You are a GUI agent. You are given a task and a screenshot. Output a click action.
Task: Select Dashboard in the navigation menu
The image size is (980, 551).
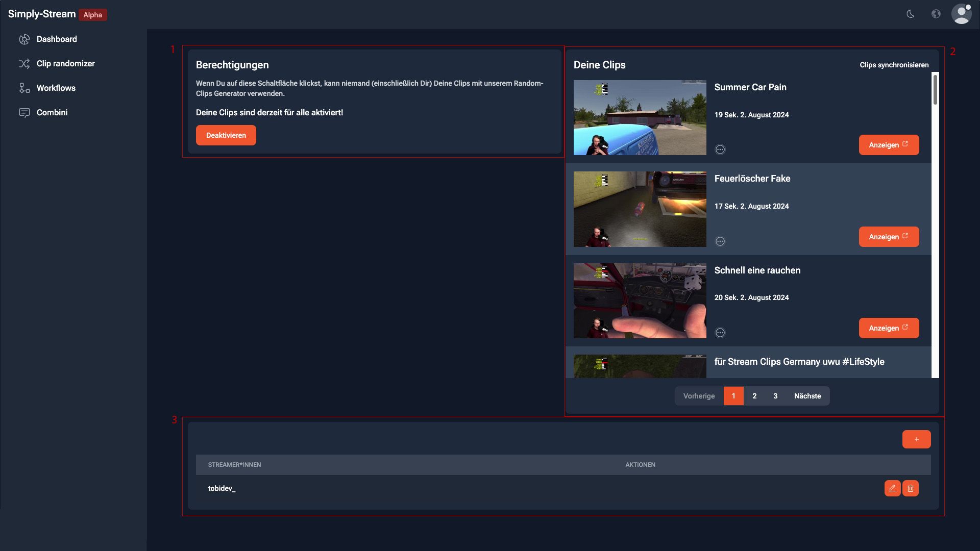[x=57, y=39]
